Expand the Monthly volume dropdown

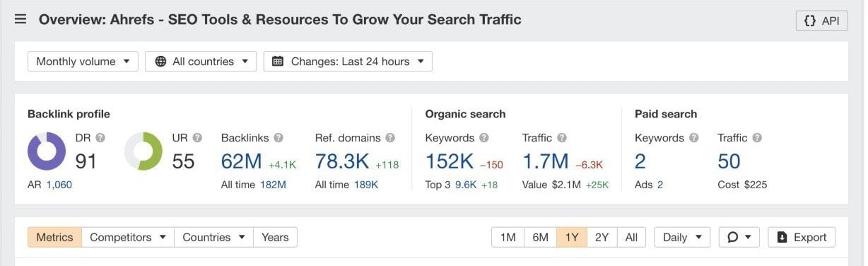point(83,62)
